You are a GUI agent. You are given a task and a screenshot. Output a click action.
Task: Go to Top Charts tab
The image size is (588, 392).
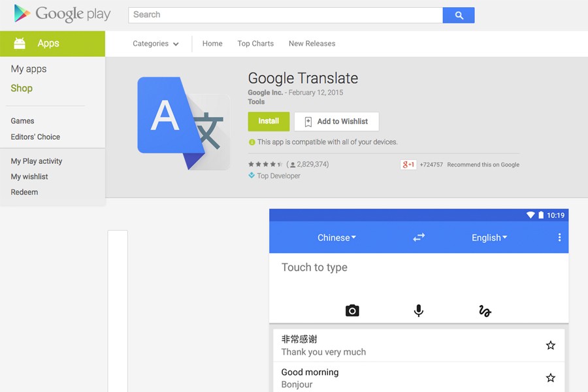(x=255, y=44)
